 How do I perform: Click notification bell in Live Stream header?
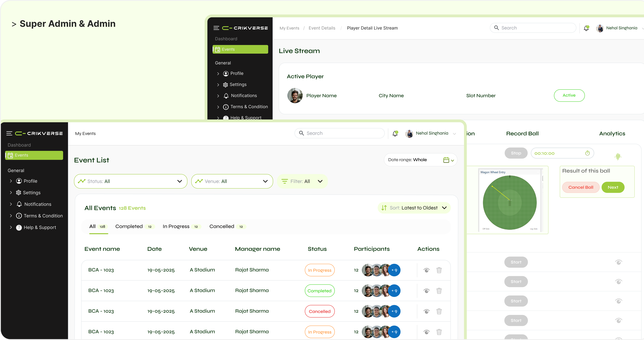tap(586, 28)
